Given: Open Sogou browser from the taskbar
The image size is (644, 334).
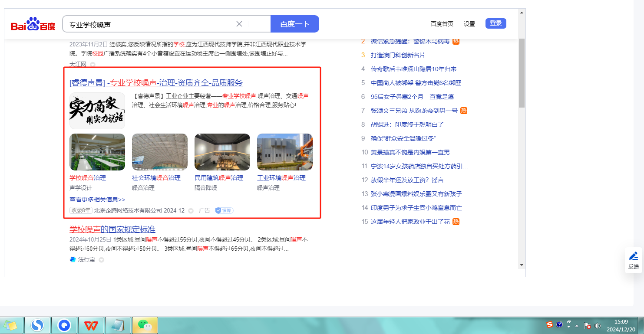Looking at the screenshot, I should [37, 325].
